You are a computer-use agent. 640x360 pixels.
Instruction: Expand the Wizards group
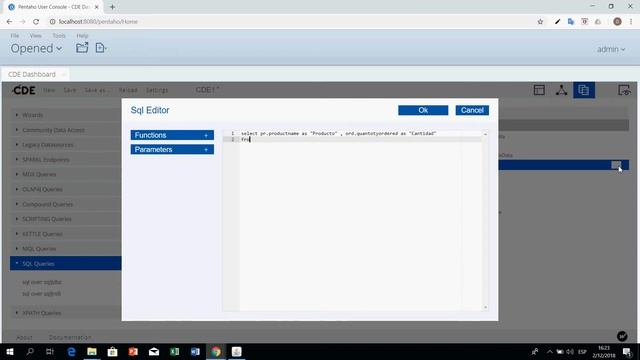65,115
